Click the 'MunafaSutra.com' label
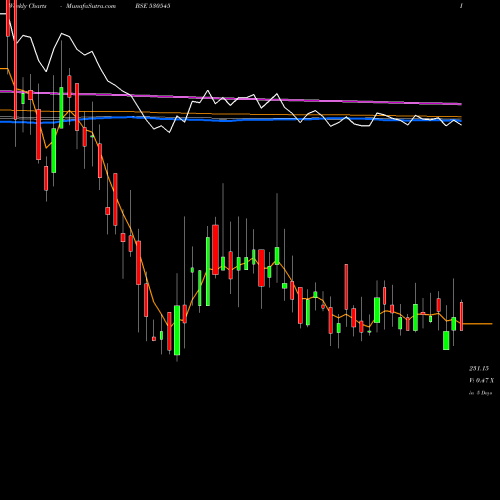The width and height of the screenshot is (500, 500). coord(91,6)
